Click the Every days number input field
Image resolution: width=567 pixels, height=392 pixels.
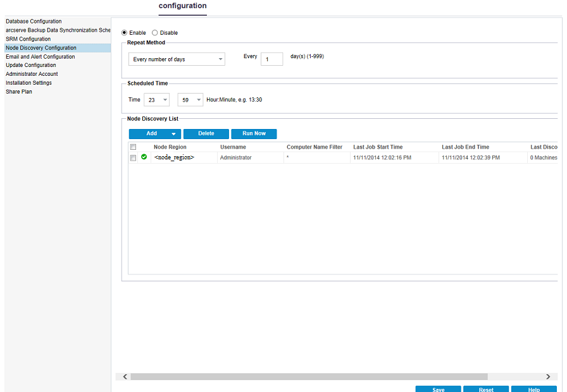(x=271, y=59)
